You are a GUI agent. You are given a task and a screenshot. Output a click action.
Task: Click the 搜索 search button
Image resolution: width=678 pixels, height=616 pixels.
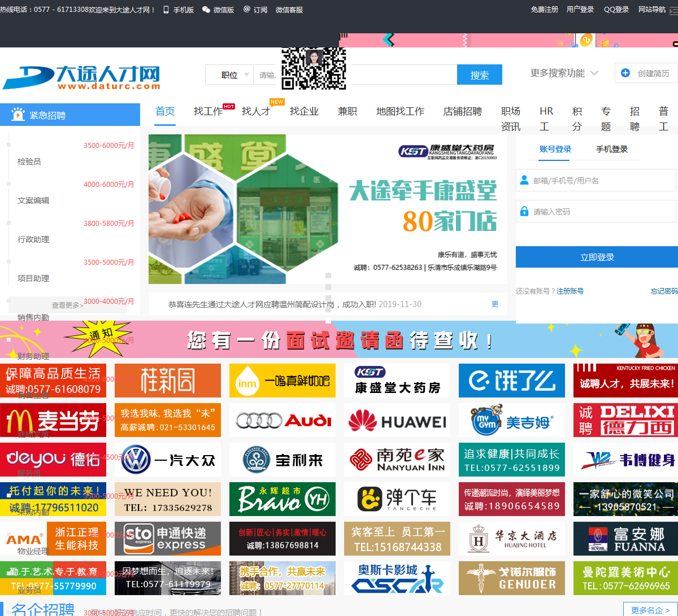click(480, 75)
